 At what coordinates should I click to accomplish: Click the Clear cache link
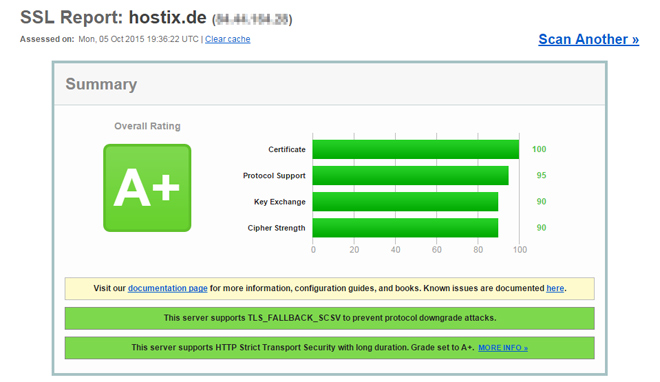[227, 39]
